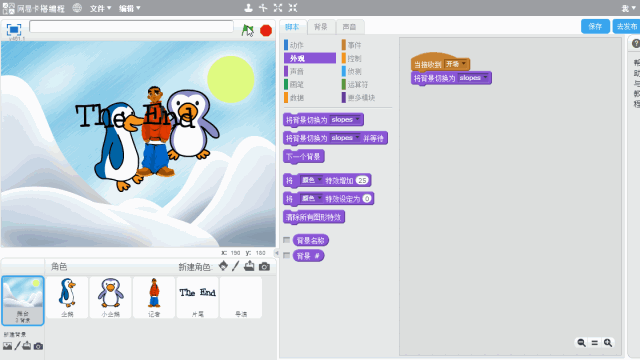640x360 pixels.
Task: Collapse the stage with the small arrow
Action: 276,253
